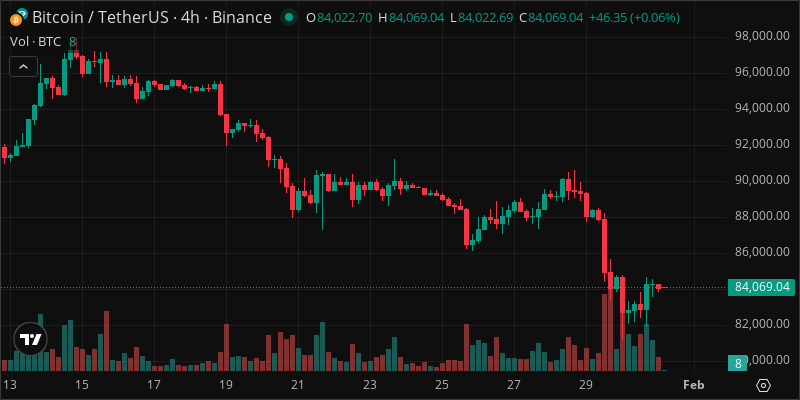
Task: Click the date label 21 on time axis
Action: pyautogui.click(x=298, y=384)
